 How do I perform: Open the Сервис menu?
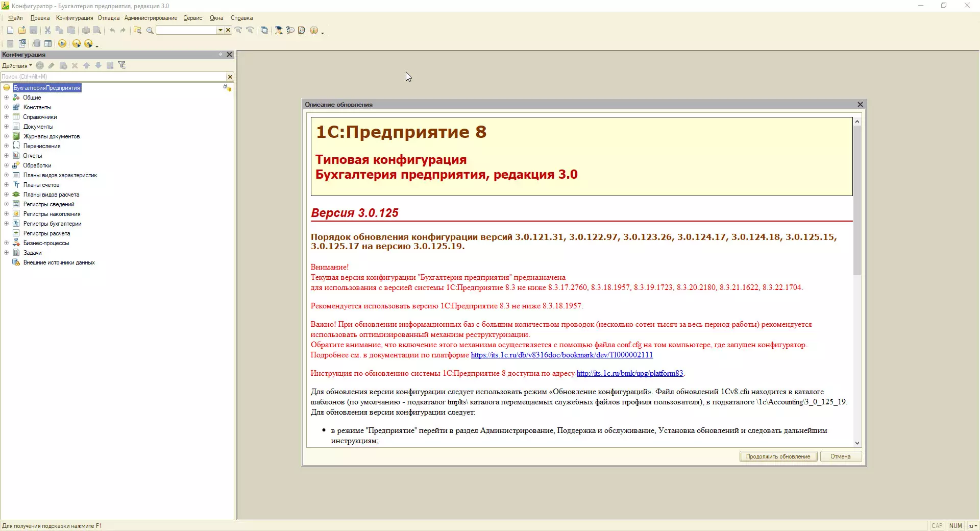click(x=193, y=18)
